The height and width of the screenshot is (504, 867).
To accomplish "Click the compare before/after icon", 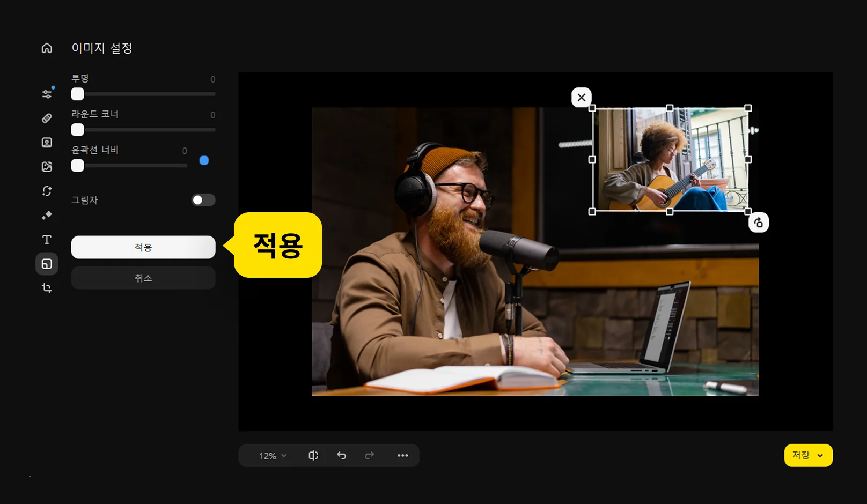I will pos(313,456).
